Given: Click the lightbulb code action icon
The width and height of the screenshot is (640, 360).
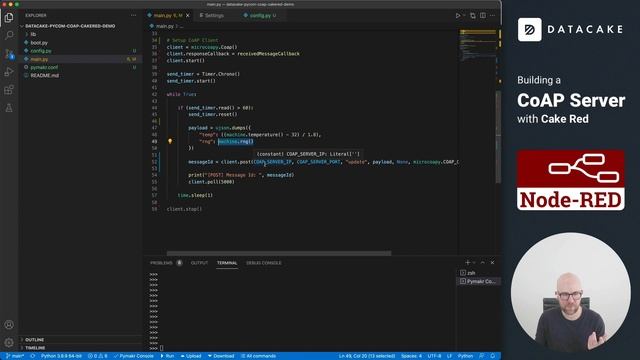Looking at the screenshot, I should [170, 141].
